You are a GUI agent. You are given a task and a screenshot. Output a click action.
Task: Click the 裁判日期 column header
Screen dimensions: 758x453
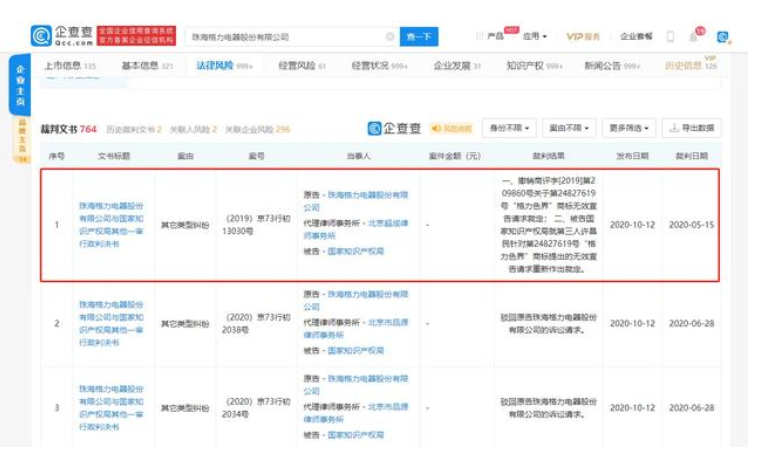click(x=691, y=156)
